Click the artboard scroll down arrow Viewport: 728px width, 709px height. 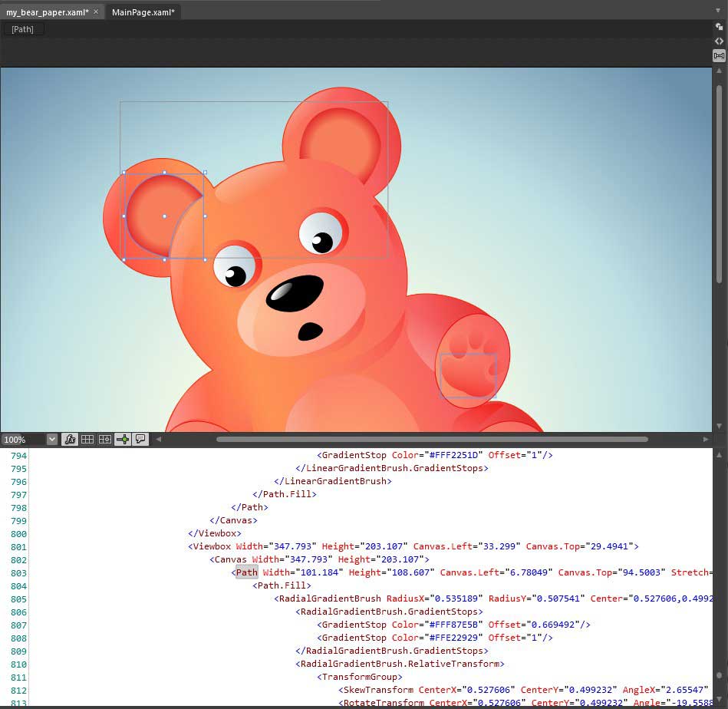click(x=720, y=426)
